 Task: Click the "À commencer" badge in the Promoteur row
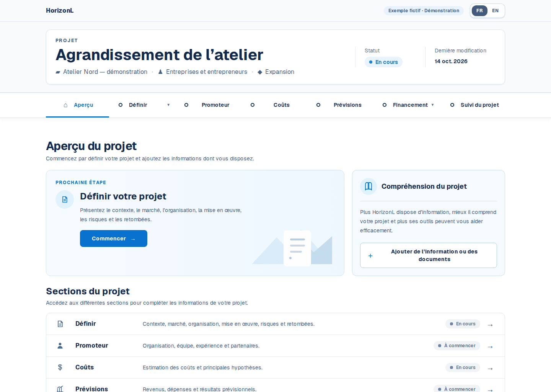pyautogui.click(x=457, y=346)
